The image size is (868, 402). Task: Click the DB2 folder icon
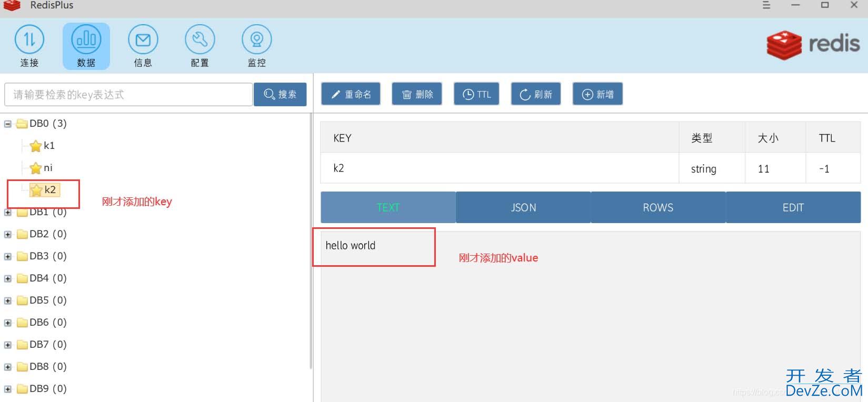tap(22, 234)
